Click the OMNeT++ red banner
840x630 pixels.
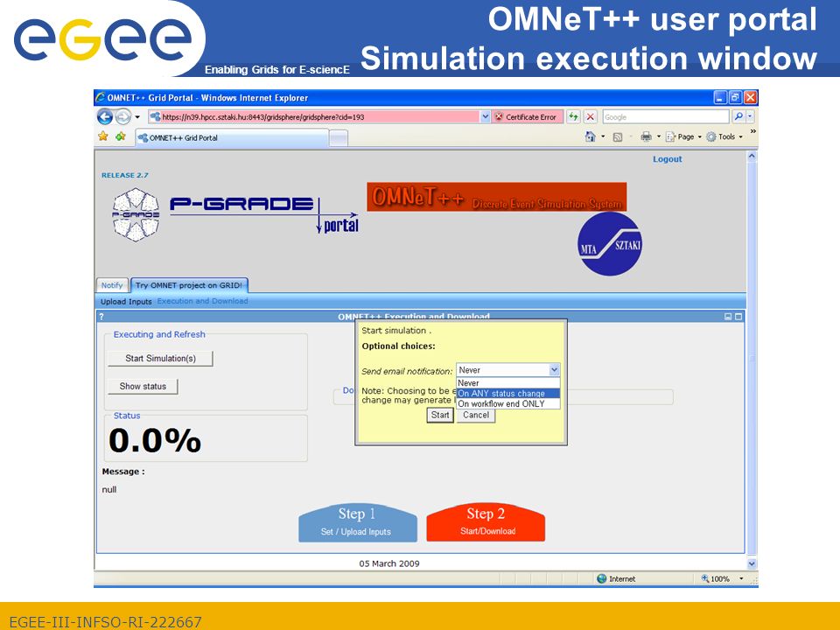(x=497, y=197)
